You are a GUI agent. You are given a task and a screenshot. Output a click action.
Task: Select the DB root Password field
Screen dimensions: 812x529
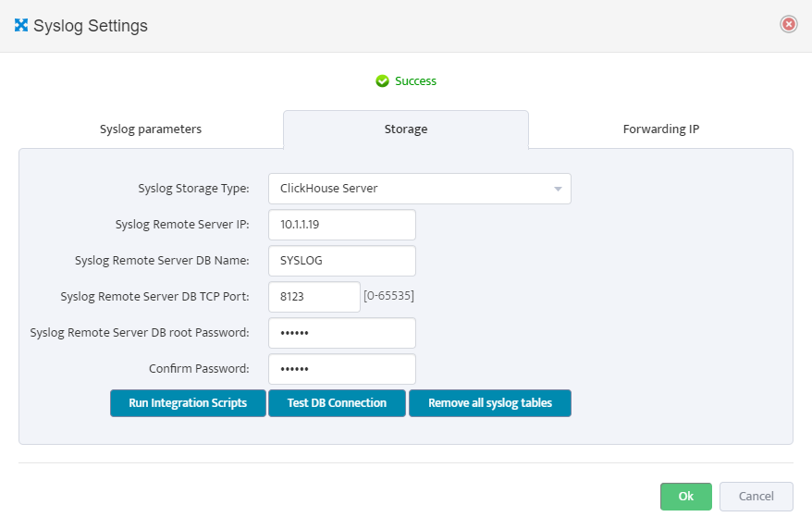pos(342,333)
